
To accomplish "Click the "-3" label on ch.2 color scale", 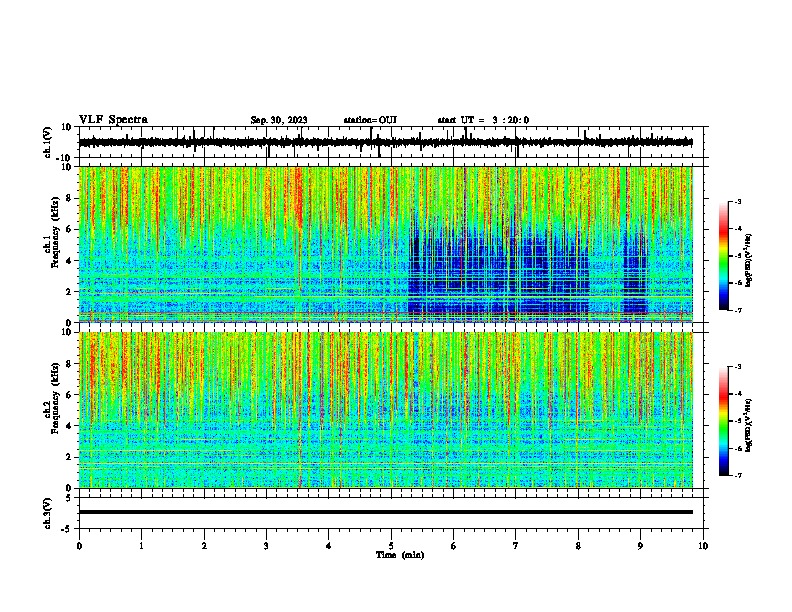I will (x=737, y=367).
